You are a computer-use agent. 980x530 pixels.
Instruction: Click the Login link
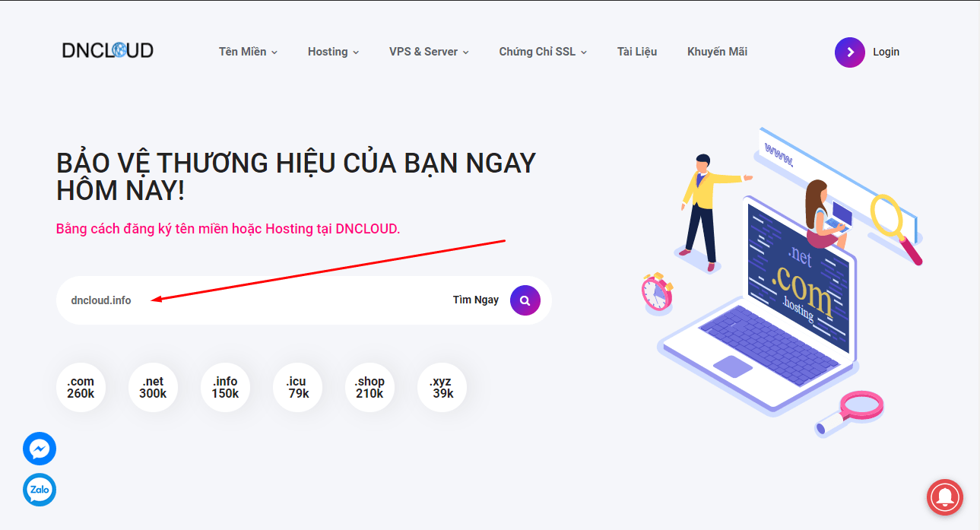[x=886, y=52]
